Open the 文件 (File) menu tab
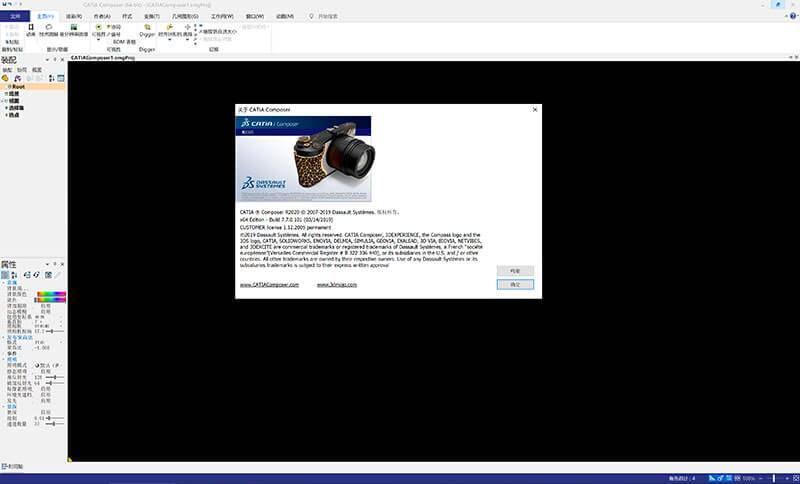Screen dimensions: 800x484 tap(13, 17)
